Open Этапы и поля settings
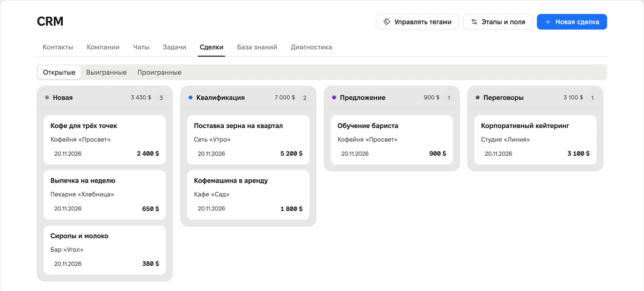 point(498,22)
